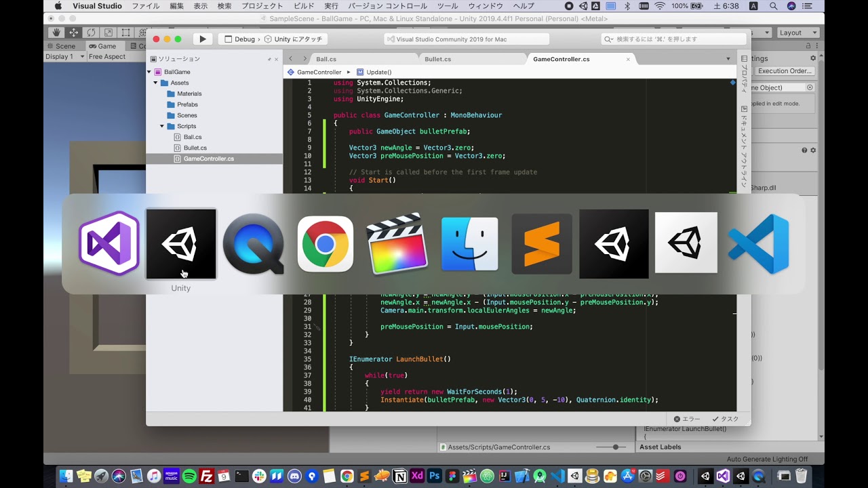Viewport: 868px width, 488px height.
Task: Click Execution Order button in Unity
Action: [x=785, y=71]
